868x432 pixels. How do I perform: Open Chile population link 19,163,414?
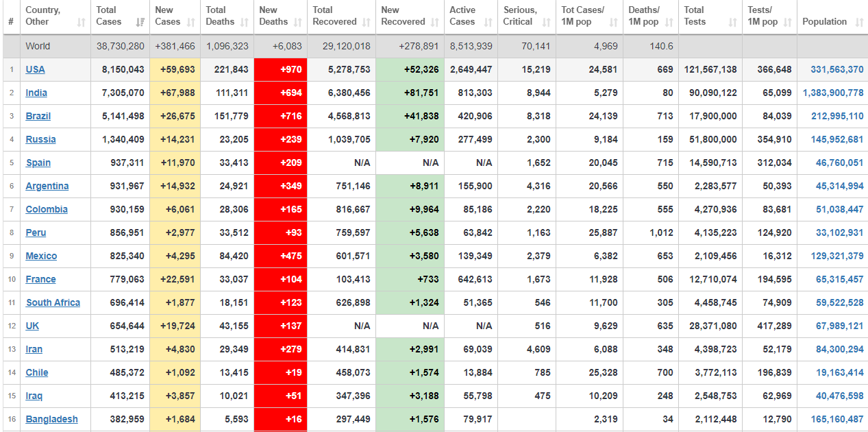[840, 372]
